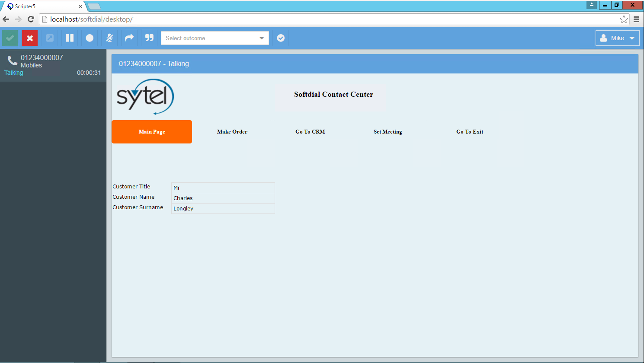Click the Chrome profile icon in title bar
Screen dimensions: 644x363
tap(592, 5)
